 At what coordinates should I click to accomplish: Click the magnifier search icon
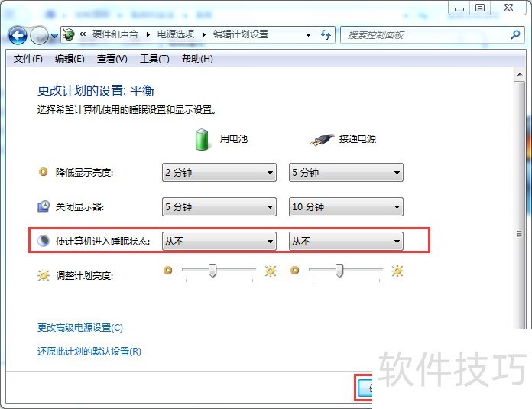coord(515,34)
